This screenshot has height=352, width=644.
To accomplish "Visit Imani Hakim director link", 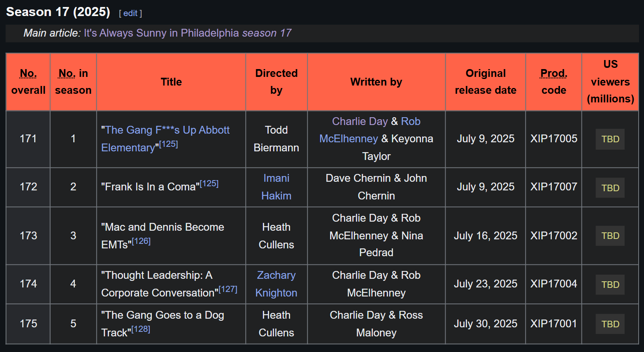I will click(x=276, y=187).
